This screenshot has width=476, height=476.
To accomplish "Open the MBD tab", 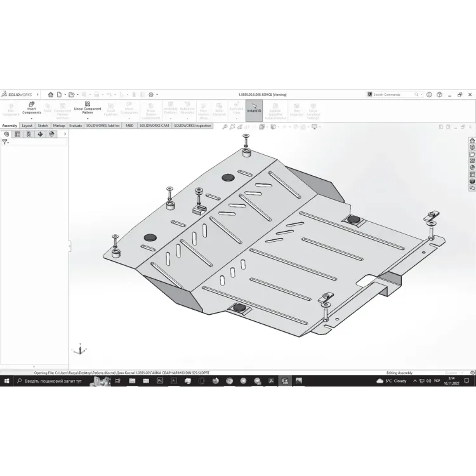I will pyautogui.click(x=129, y=126).
